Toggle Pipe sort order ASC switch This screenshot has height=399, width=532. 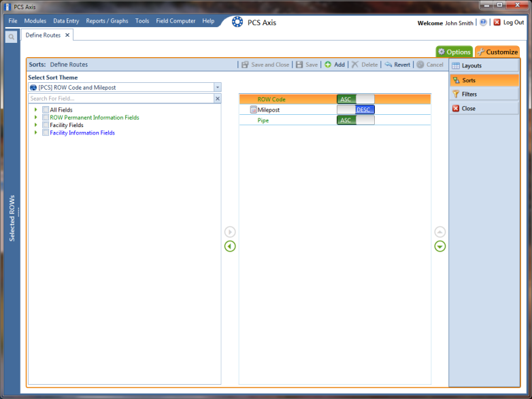click(356, 120)
